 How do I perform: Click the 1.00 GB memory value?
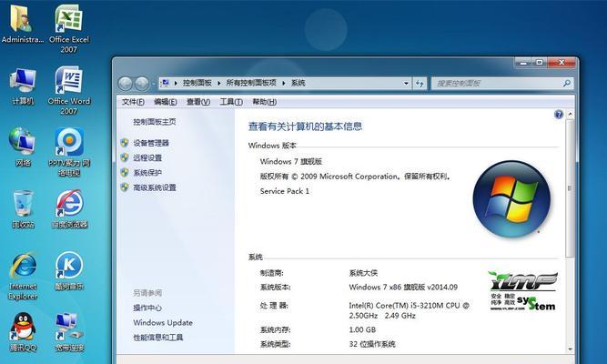pyautogui.click(x=362, y=330)
